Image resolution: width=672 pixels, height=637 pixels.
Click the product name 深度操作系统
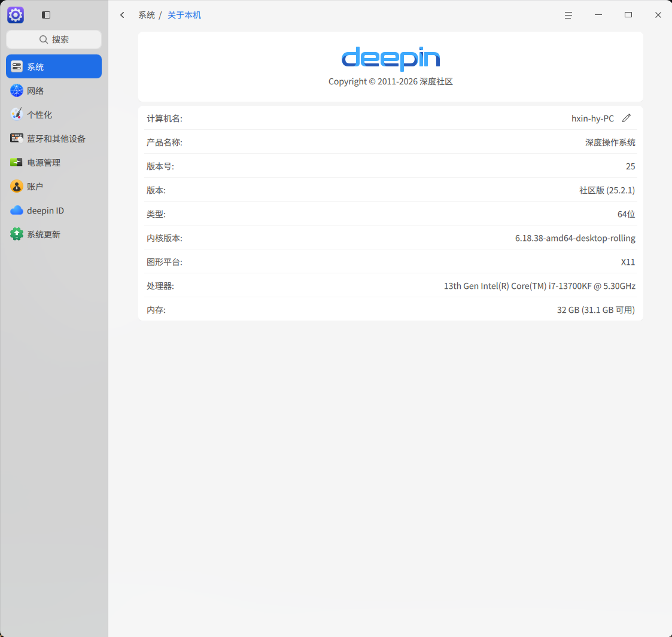click(x=610, y=142)
